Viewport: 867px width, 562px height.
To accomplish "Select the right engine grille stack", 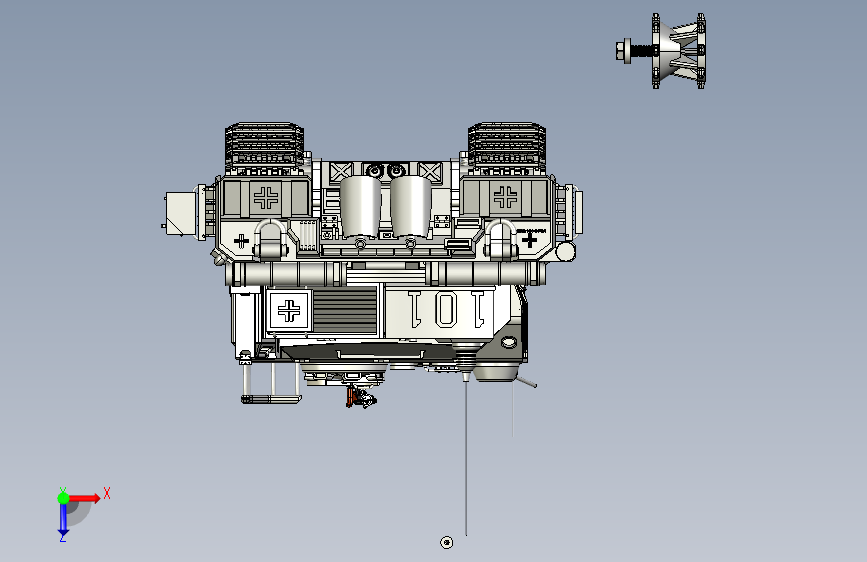I will [x=506, y=148].
